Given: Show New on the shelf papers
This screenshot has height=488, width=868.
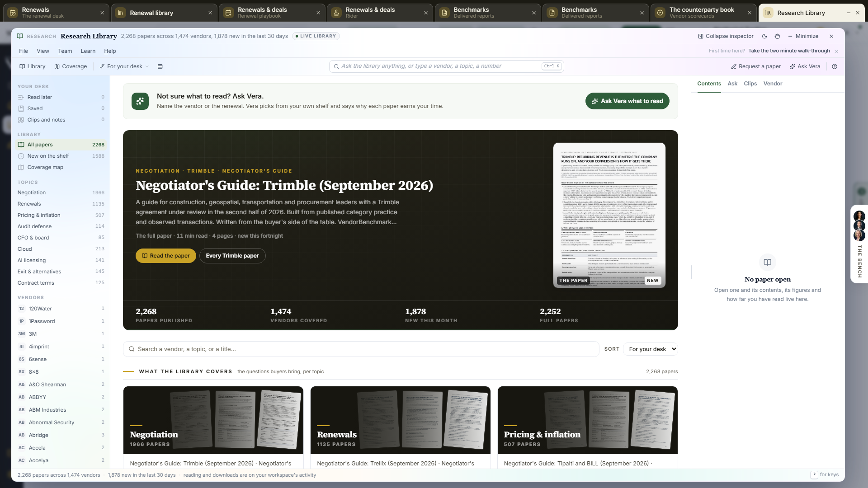Looking at the screenshot, I should 61,156.
